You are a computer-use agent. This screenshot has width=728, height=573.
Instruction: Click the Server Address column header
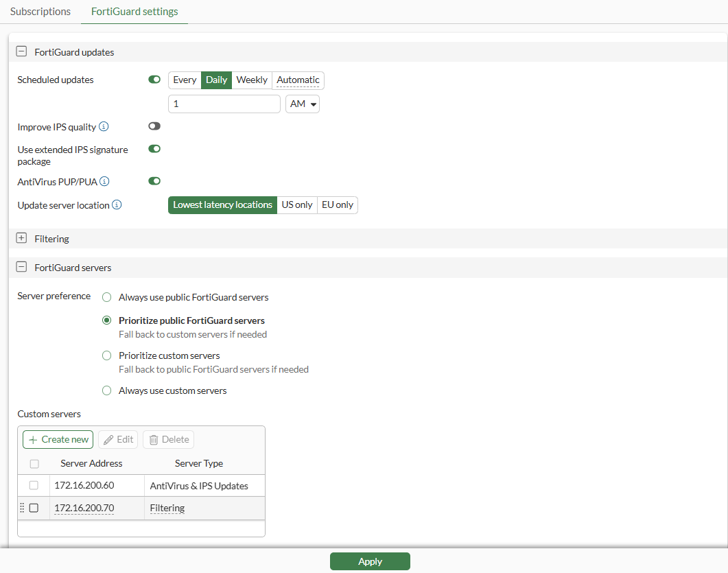click(x=91, y=463)
